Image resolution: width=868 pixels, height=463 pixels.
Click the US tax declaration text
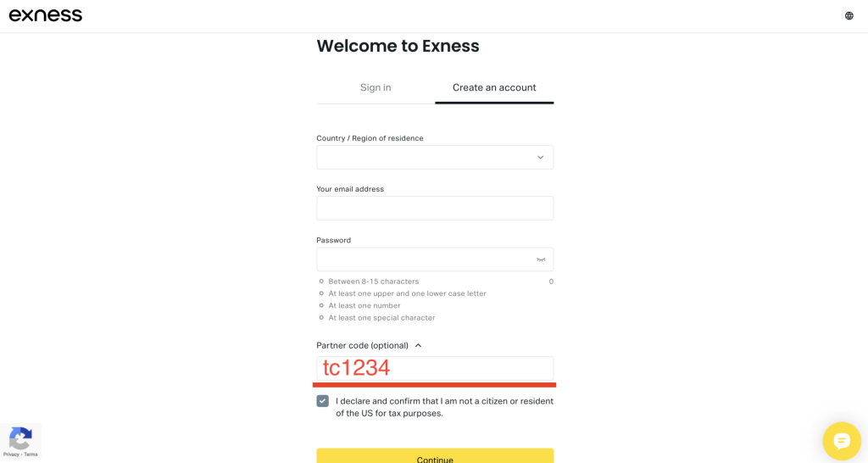[444, 407]
